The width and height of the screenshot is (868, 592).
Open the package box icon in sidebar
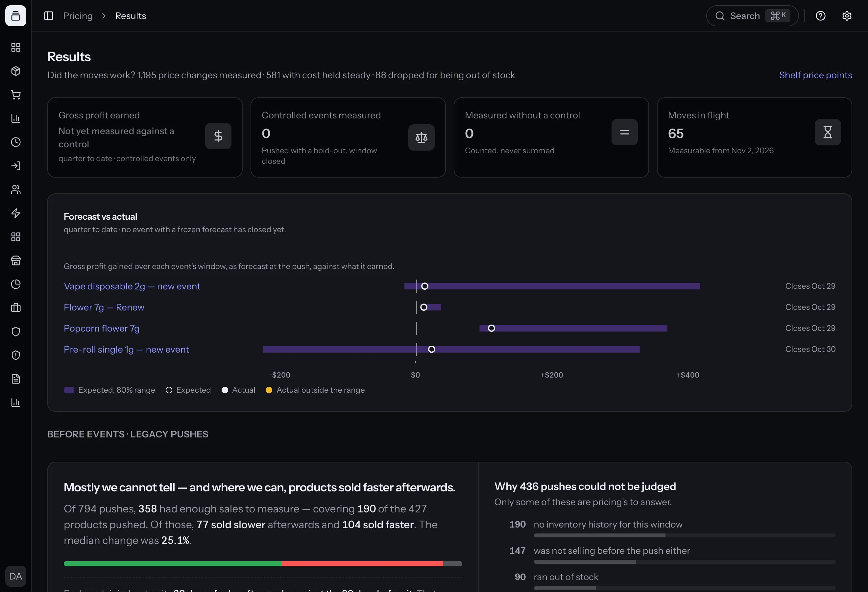(16, 71)
